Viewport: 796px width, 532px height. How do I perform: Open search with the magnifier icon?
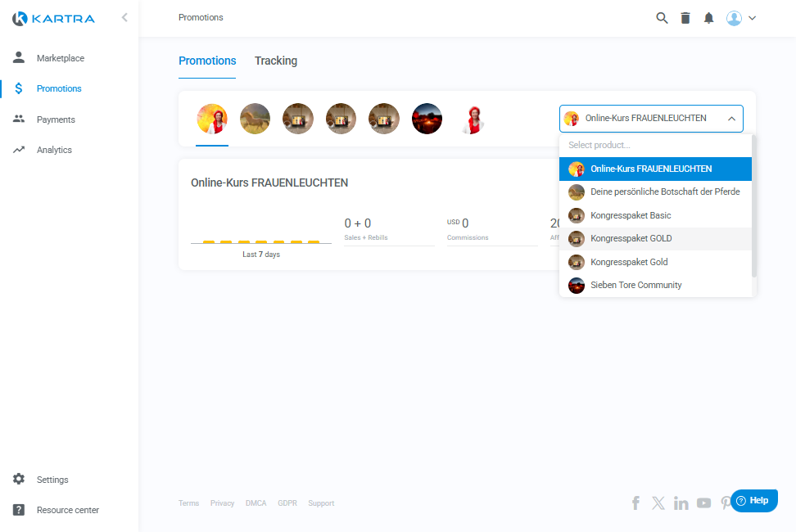(662, 18)
